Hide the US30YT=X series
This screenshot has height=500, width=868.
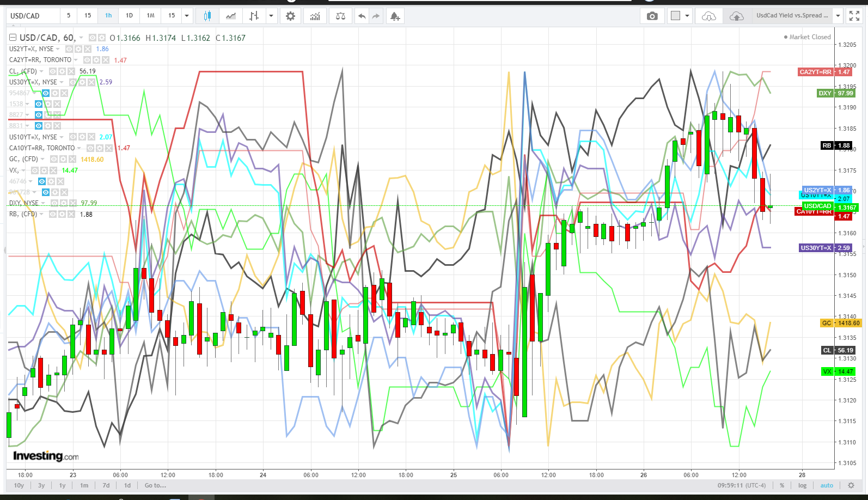(x=73, y=82)
